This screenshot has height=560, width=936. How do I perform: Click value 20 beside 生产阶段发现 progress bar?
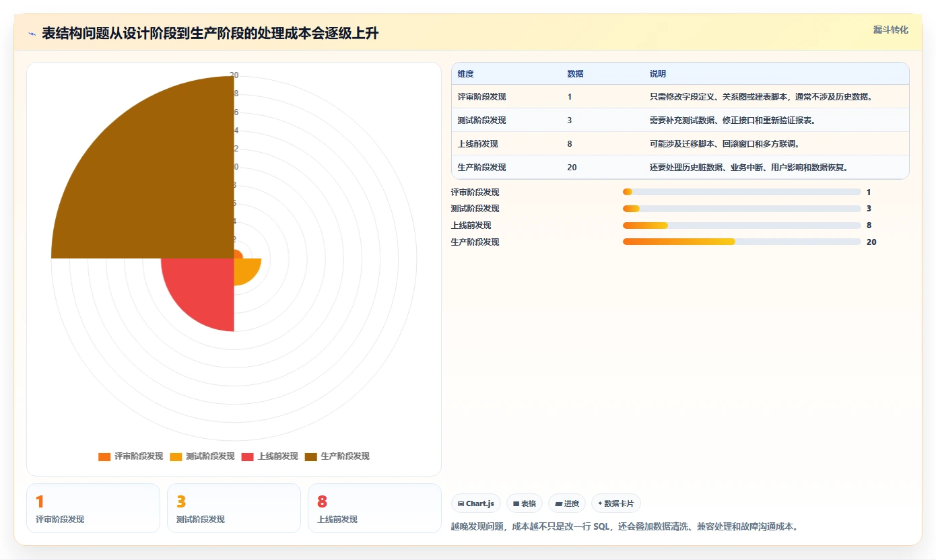(871, 242)
